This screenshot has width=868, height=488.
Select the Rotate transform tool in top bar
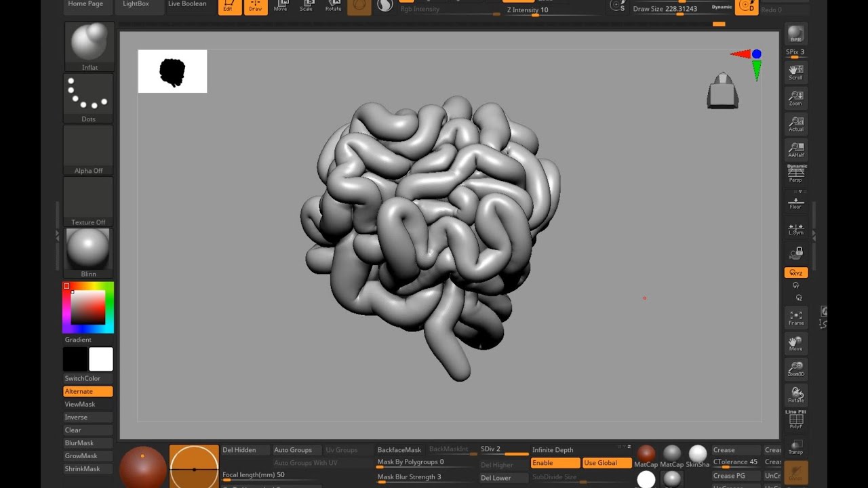coord(333,6)
